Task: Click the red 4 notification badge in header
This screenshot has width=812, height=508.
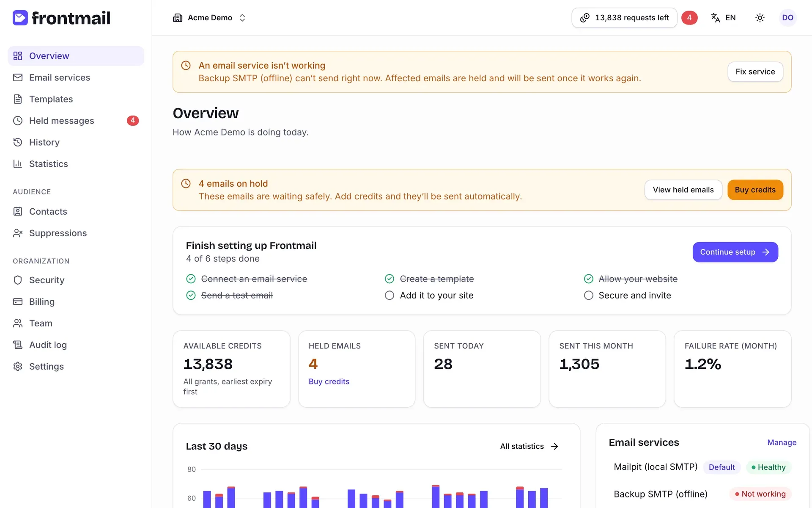Action: tap(689, 18)
